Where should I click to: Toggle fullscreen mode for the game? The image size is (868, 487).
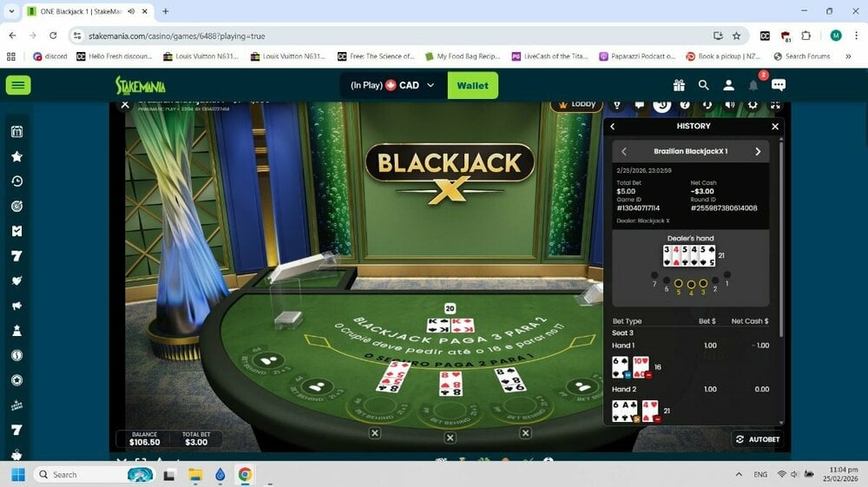(775, 105)
